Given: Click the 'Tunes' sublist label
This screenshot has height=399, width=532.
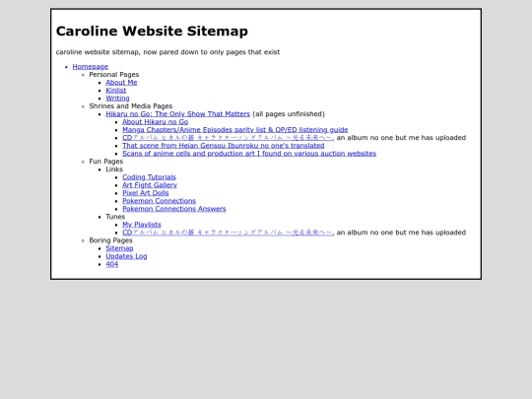Looking at the screenshot, I should (115, 217).
